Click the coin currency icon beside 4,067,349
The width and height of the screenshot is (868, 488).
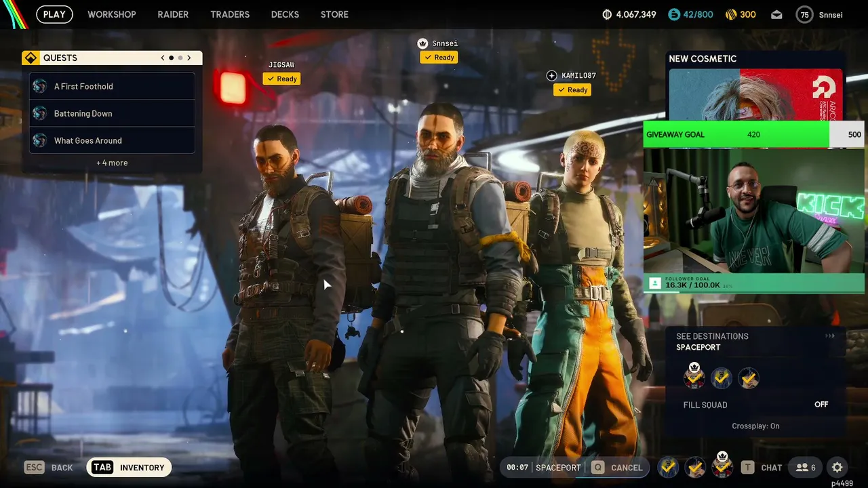(x=607, y=14)
